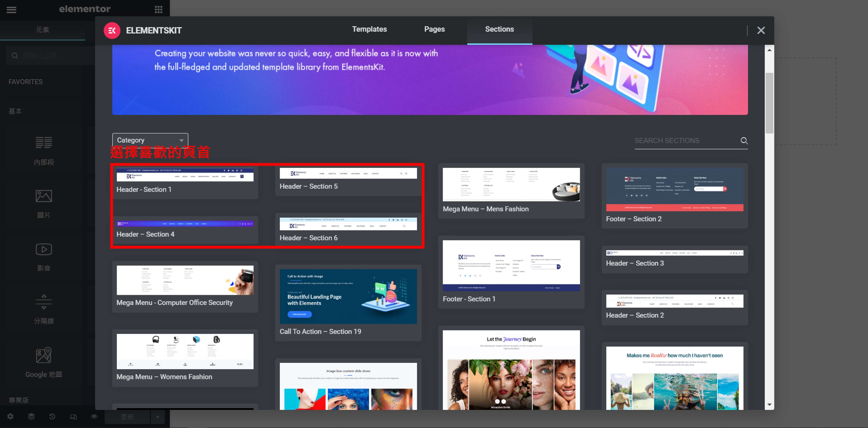The width and height of the screenshot is (868, 428).
Task: Select the Image widget icon
Action: [44, 196]
